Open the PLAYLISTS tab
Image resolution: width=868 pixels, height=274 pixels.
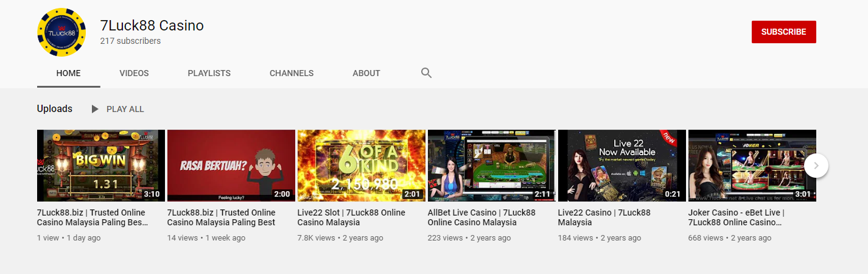pos(209,73)
